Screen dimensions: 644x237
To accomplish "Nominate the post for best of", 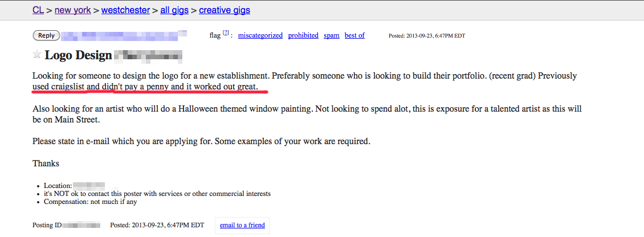I will 354,35.
